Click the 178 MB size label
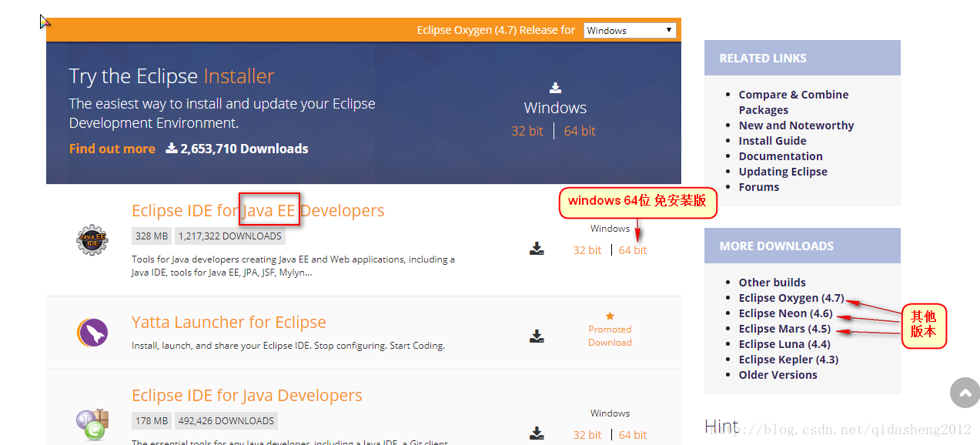This screenshot has height=445, width=980. pyautogui.click(x=152, y=421)
